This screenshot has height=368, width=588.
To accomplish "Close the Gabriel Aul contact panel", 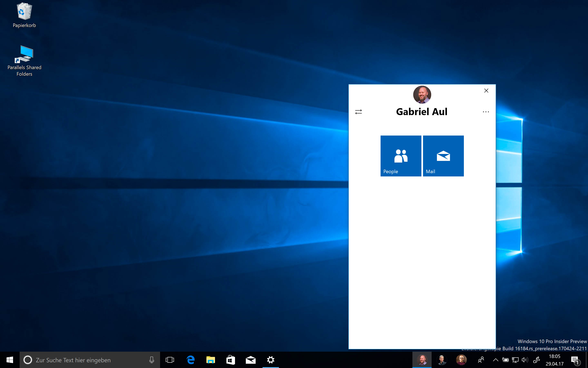I will pos(486,91).
